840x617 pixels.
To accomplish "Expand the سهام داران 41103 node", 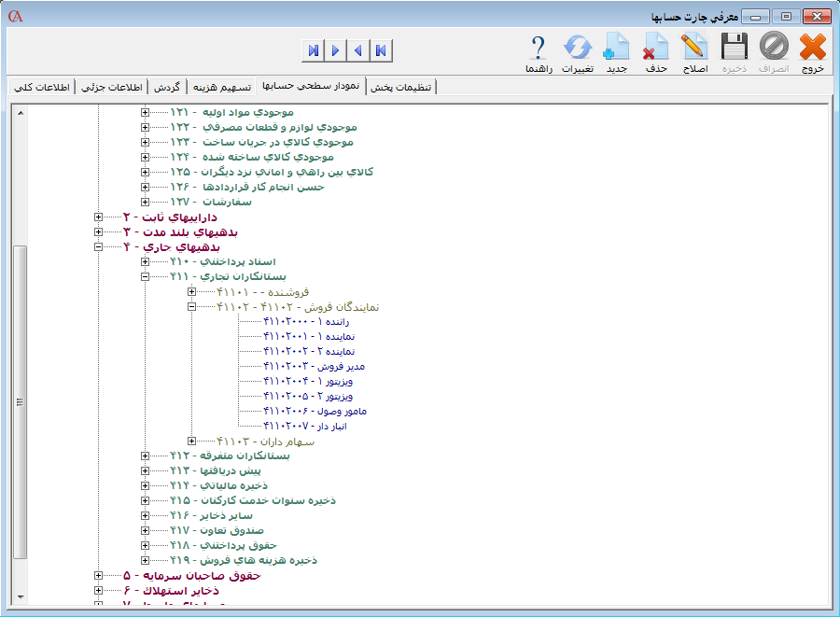I will click(x=192, y=441).
